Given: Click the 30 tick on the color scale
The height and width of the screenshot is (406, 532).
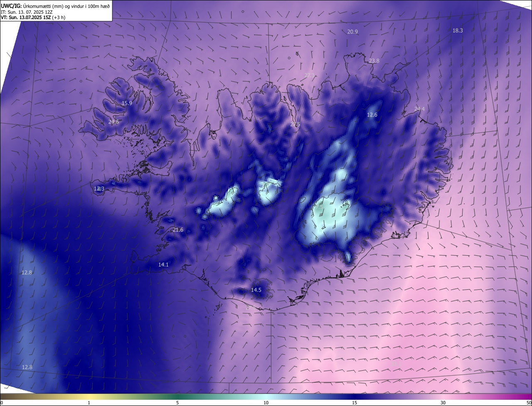Looking at the screenshot, I should tap(443, 403).
